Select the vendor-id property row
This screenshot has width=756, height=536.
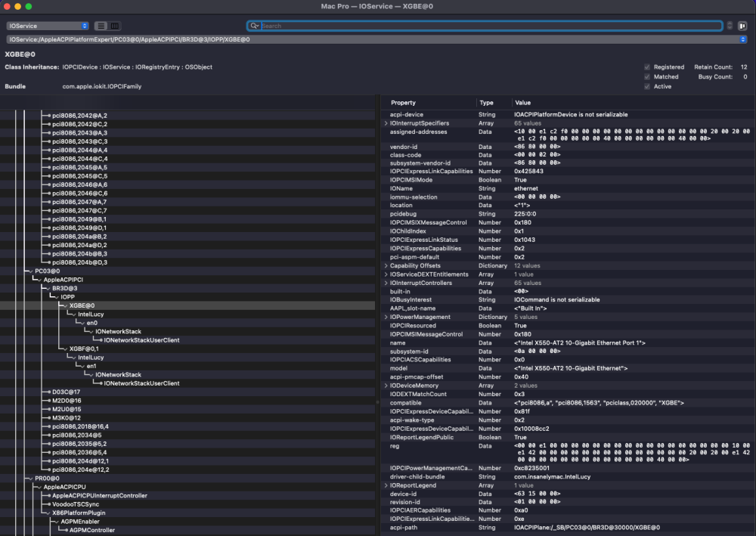(x=568, y=147)
